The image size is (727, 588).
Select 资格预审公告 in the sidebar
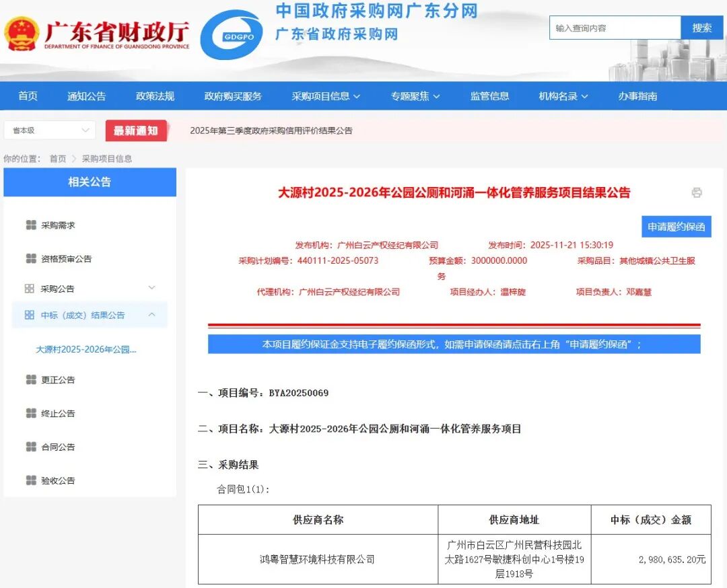(66, 258)
